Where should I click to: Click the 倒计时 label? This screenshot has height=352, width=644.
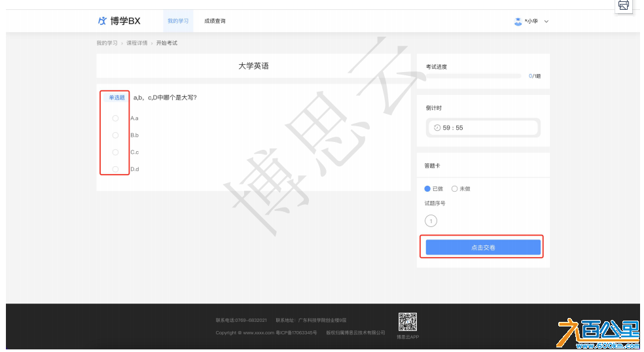coord(434,108)
